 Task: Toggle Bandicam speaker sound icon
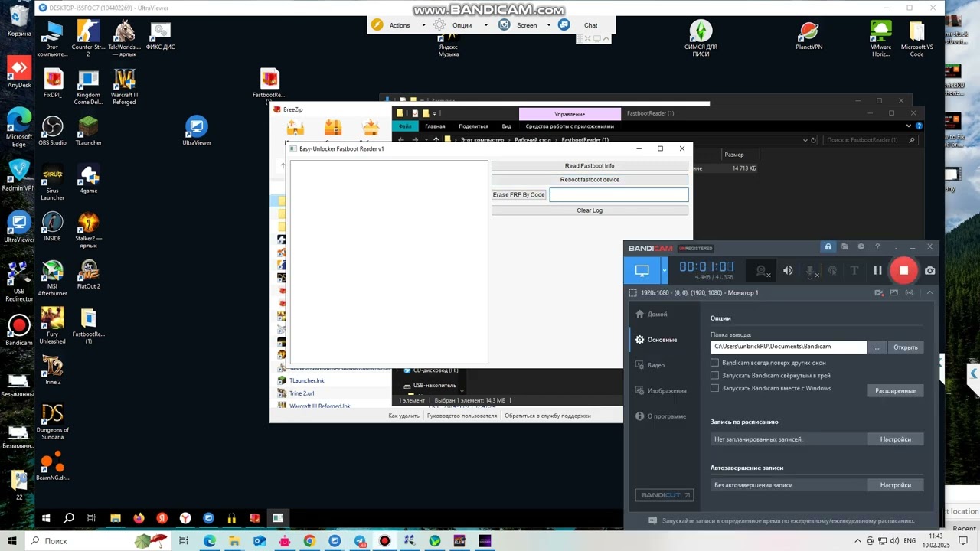click(x=788, y=270)
